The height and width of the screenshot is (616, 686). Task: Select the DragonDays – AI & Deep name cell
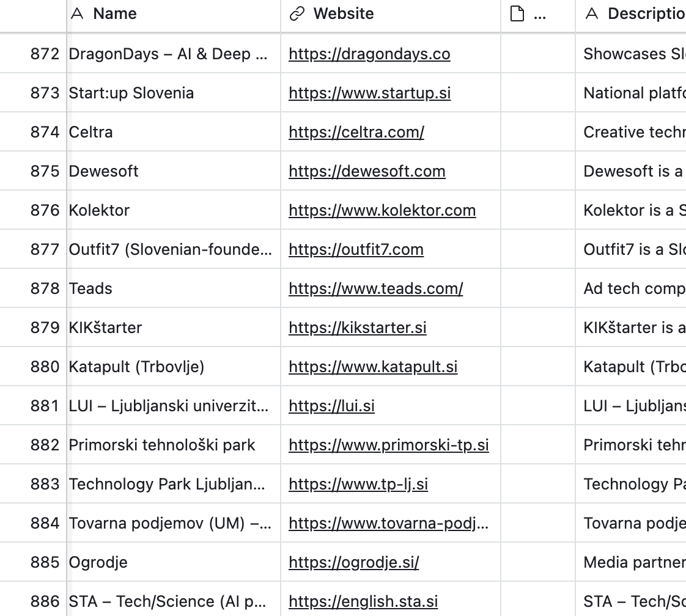174,54
